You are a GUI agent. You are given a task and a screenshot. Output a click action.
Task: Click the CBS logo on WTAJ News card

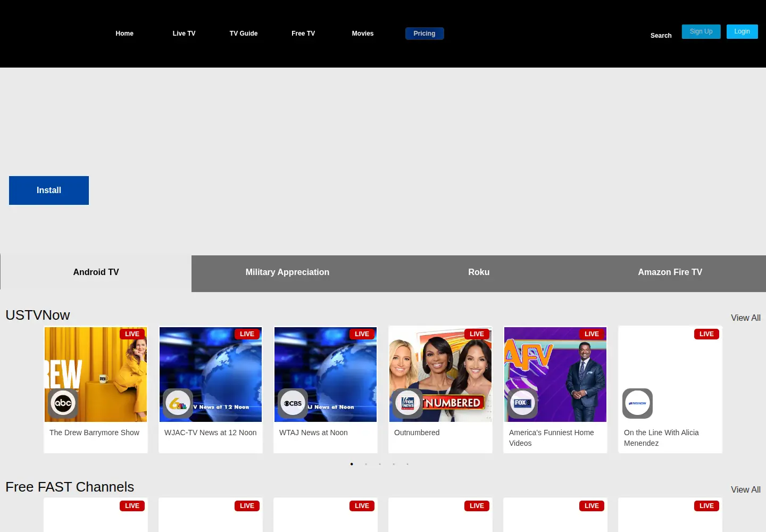coord(293,403)
